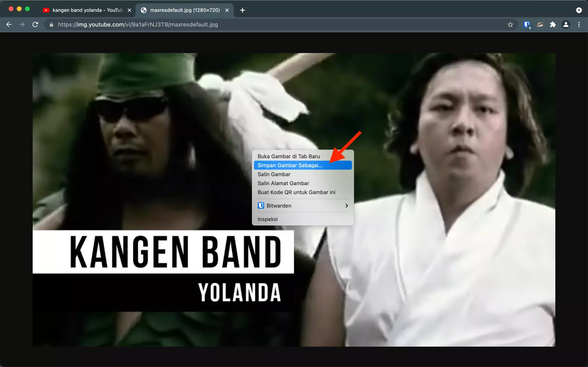Open the Chrome three-dot menu
The width and height of the screenshot is (588, 367).
point(579,24)
